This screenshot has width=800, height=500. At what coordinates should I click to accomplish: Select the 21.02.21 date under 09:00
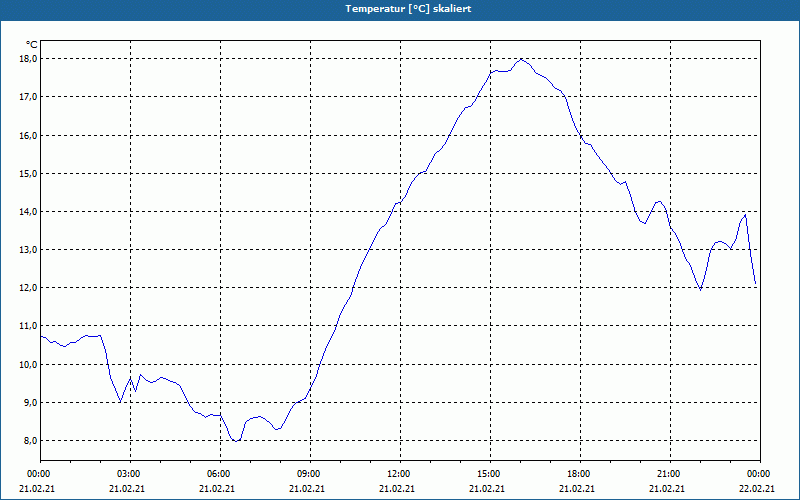(x=307, y=488)
